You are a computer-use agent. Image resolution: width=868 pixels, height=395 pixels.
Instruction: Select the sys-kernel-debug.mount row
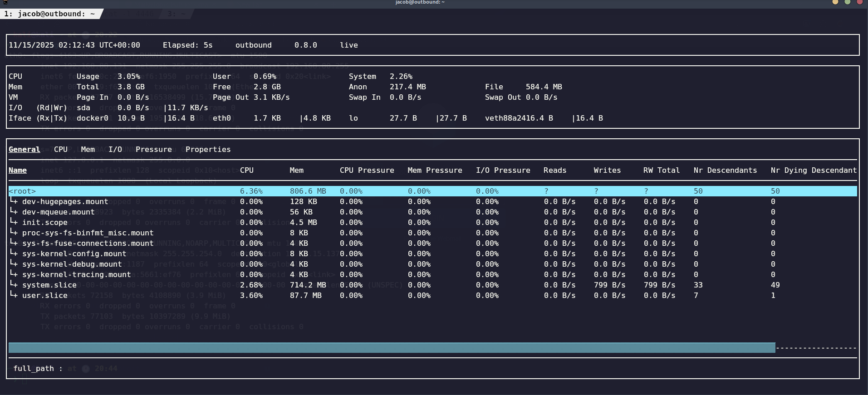click(x=72, y=264)
